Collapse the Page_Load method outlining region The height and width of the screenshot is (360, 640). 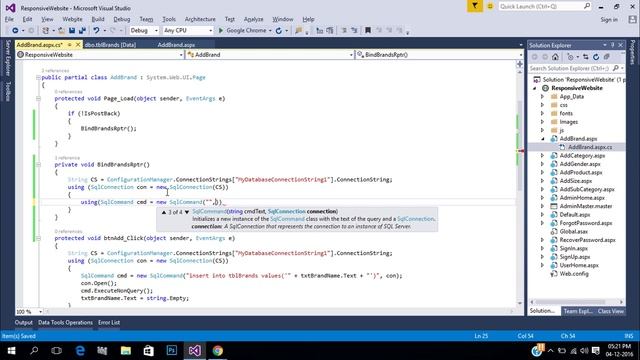38,98
